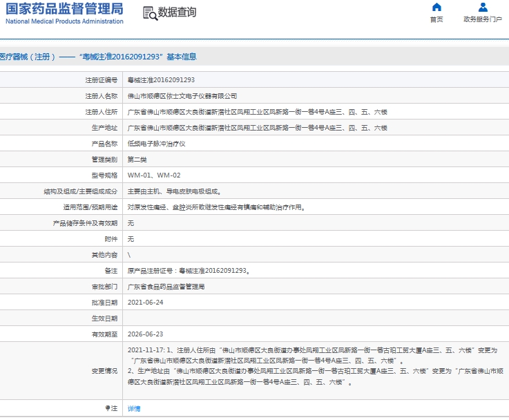
Task: Click the home icon labeled 首页
Action: click(x=436, y=7)
